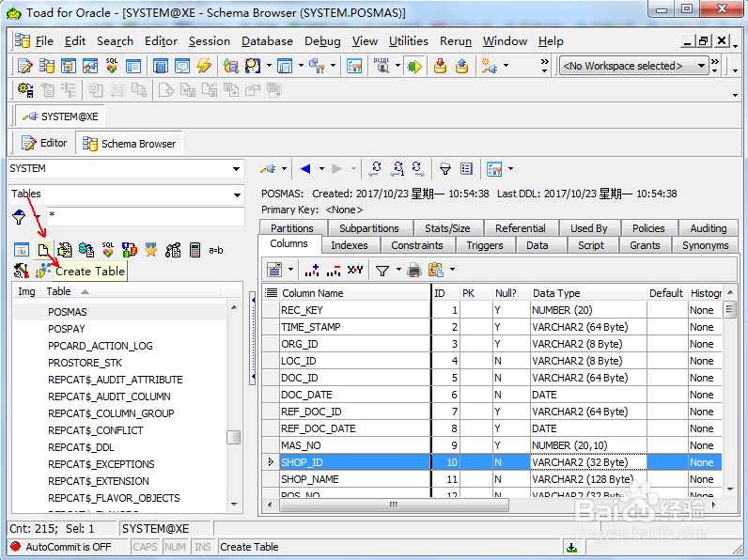748x560 pixels.
Task: Click the clipboard copy icon in columns toolbar
Action: [x=436, y=271]
